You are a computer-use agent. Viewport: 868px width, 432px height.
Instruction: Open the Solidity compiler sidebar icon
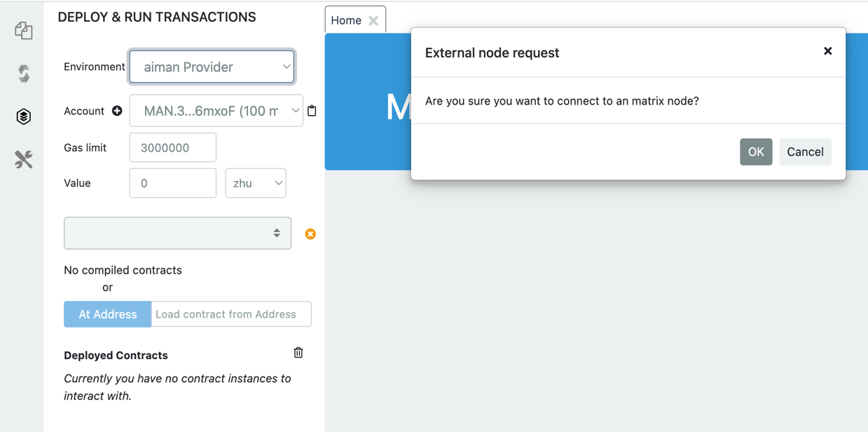pos(24,73)
